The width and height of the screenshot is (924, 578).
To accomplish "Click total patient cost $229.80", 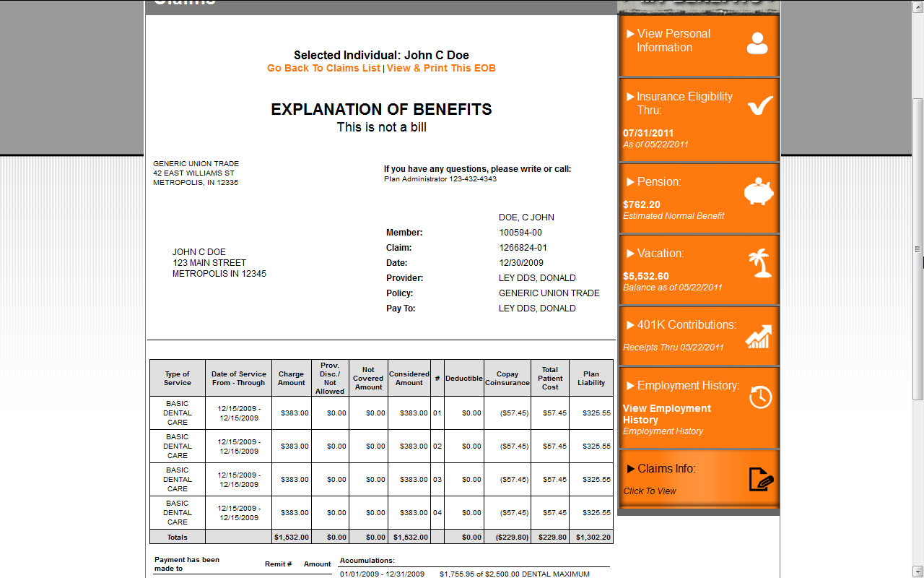I will click(x=553, y=538).
